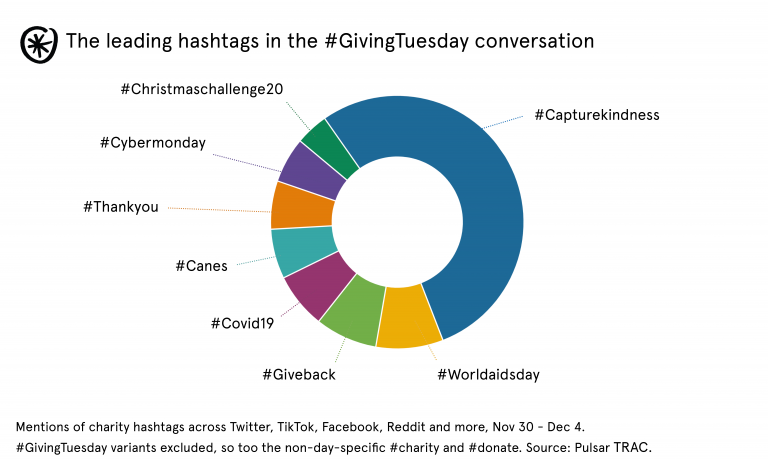Select the #Cybermonday label
The width and height of the screenshot is (768, 461).
click(x=152, y=143)
